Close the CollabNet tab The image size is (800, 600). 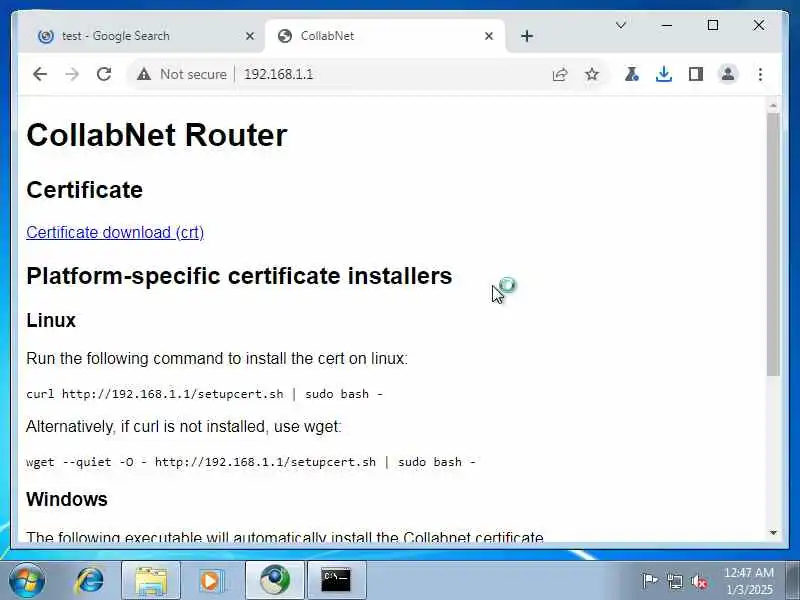click(489, 36)
